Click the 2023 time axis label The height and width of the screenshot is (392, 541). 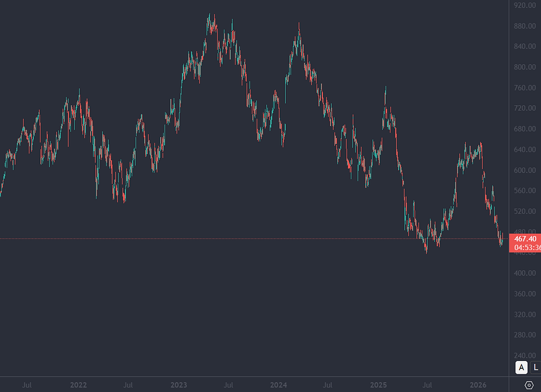(179, 385)
